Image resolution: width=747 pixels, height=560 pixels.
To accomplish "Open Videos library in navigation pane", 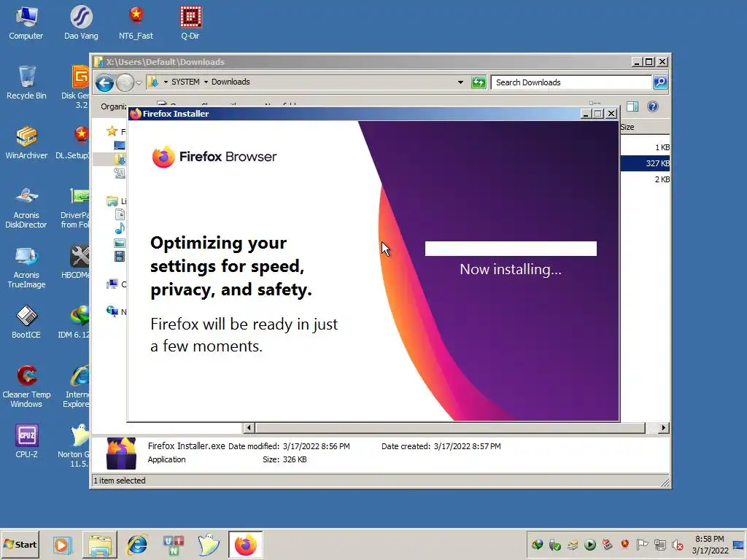I will pyautogui.click(x=120, y=256).
